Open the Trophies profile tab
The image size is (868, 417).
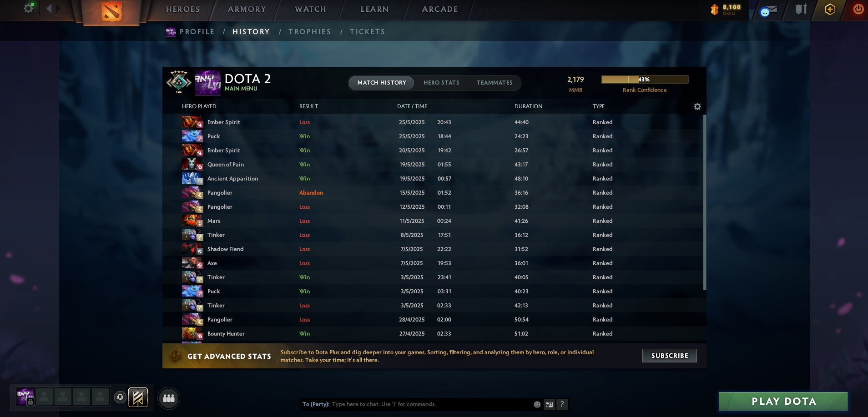[x=310, y=32]
